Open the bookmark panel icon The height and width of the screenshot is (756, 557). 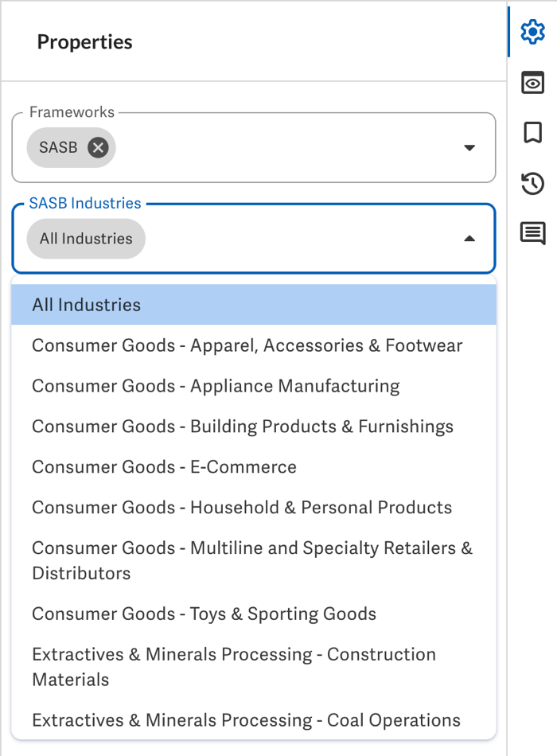532,133
